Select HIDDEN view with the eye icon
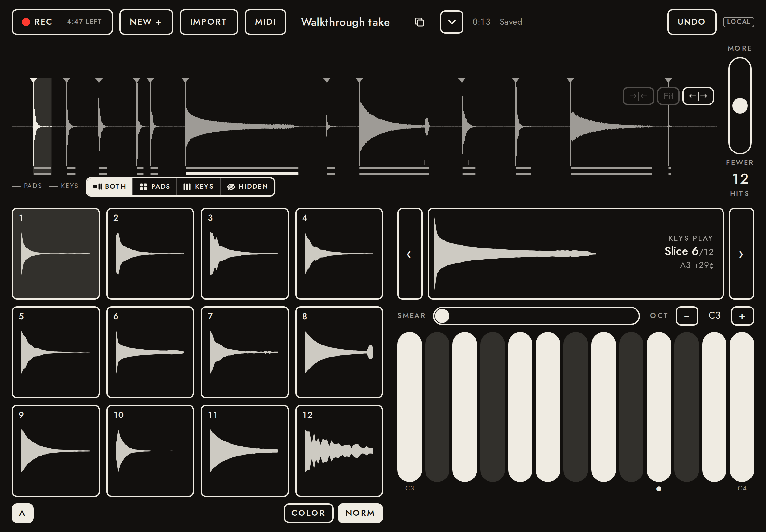 click(247, 187)
